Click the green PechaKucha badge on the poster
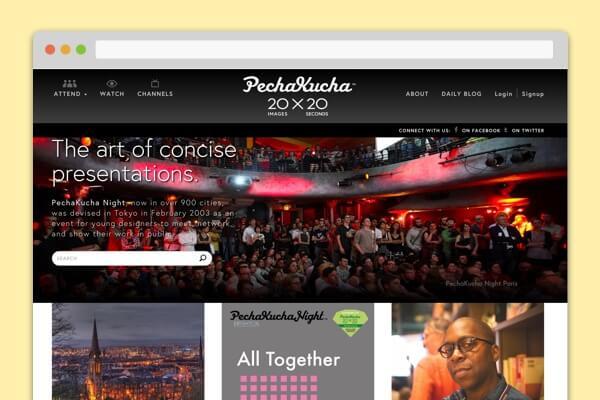The height and width of the screenshot is (400, 600). pyautogui.click(x=350, y=323)
